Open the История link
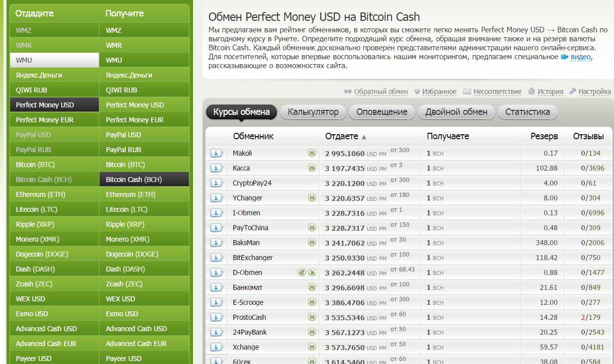This screenshot has height=364, width=614. (550, 91)
